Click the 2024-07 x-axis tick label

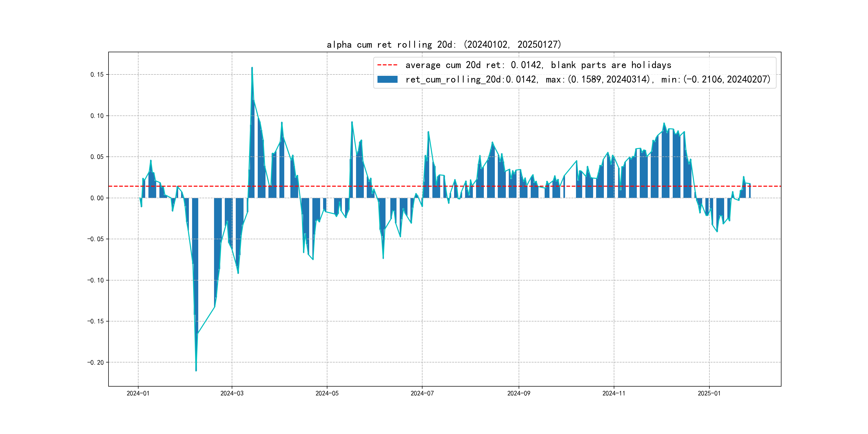coord(422,393)
